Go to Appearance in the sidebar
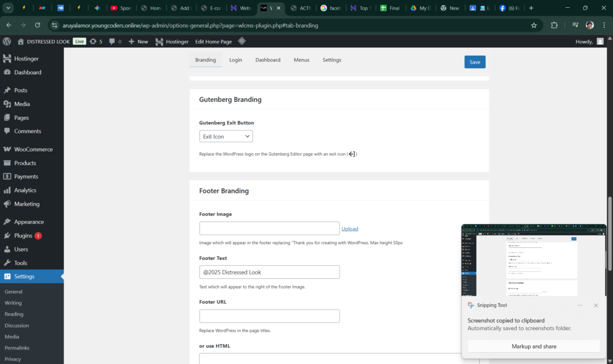Viewport: 613px width, 364px height. coord(29,222)
